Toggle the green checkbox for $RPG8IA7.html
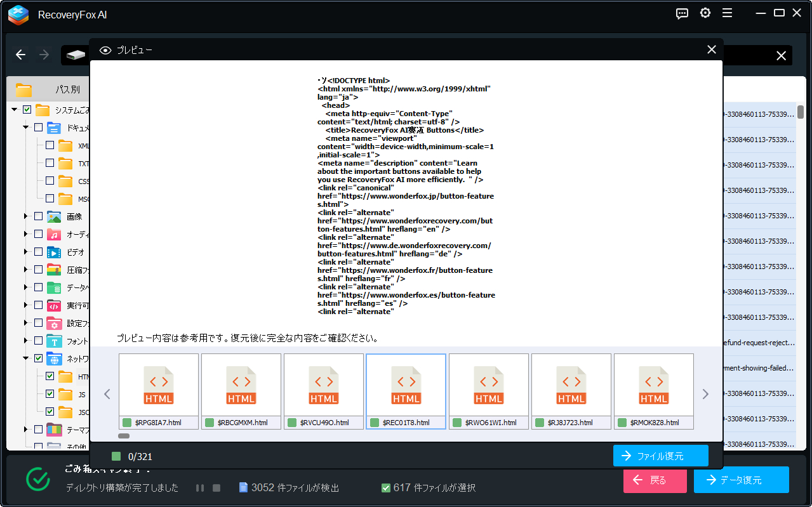Image resolution: width=812 pixels, height=507 pixels. point(127,423)
